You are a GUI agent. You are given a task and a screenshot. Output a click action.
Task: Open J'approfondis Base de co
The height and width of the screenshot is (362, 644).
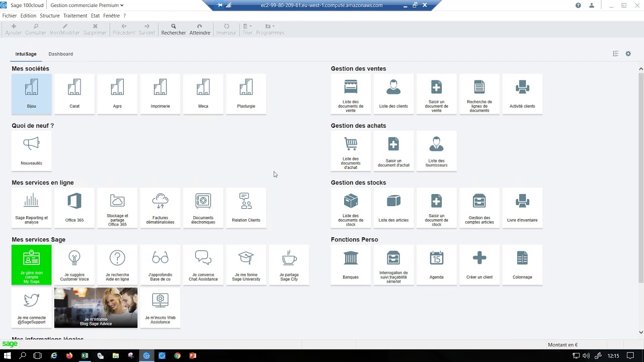point(160,265)
